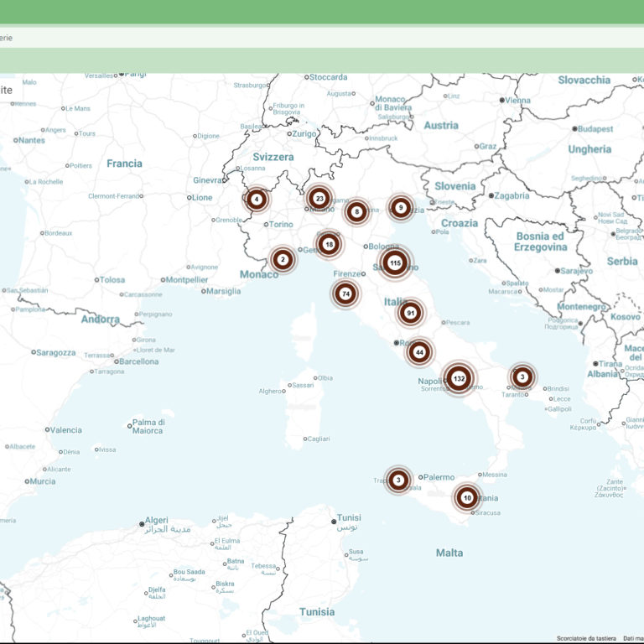Click the 115 cluster marker near Bologna
The width and height of the screenshot is (644, 644).
click(x=395, y=263)
